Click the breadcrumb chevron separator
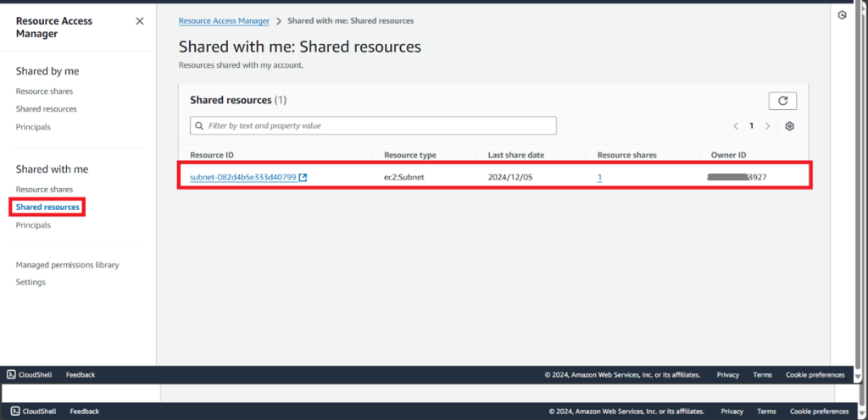 click(278, 21)
